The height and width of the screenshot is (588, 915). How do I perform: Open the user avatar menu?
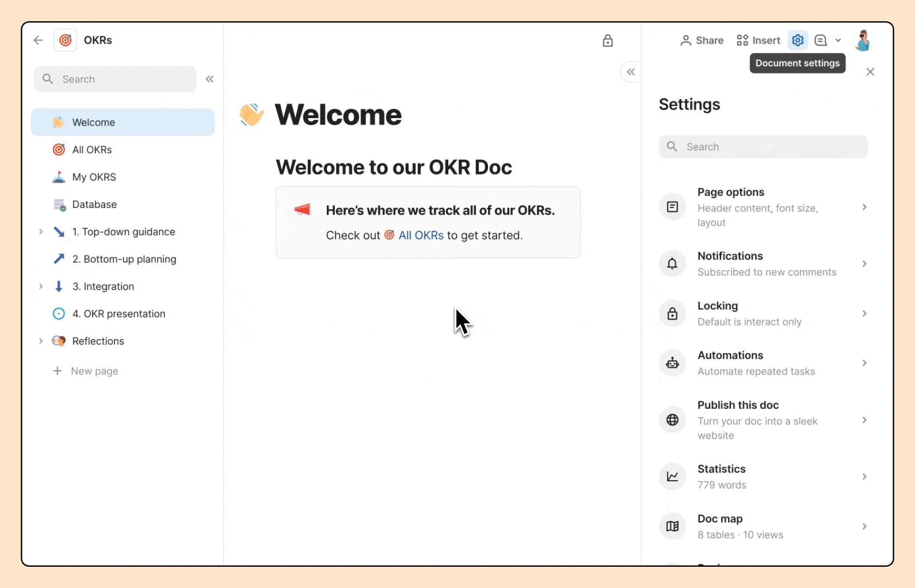(x=863, y=40)
